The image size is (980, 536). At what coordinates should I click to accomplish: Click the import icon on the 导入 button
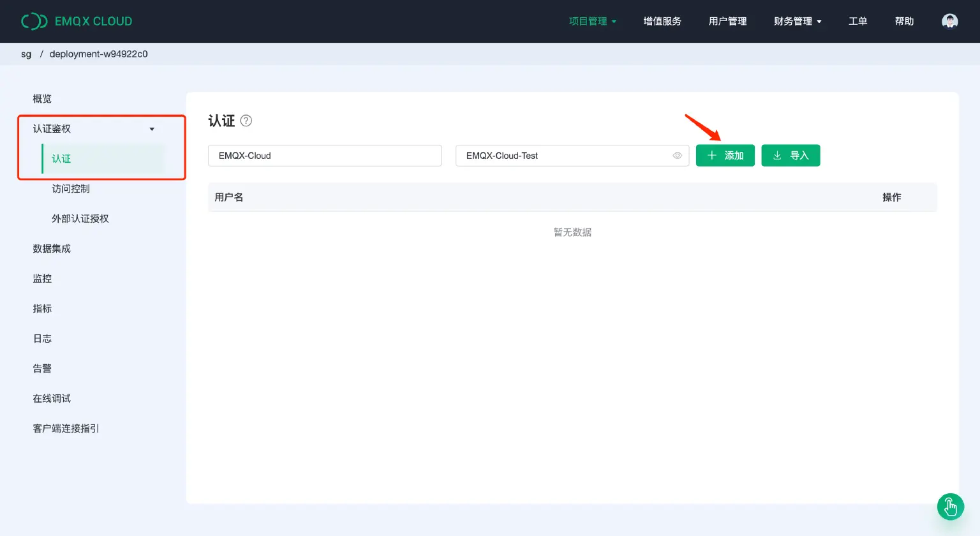[778, 155]
